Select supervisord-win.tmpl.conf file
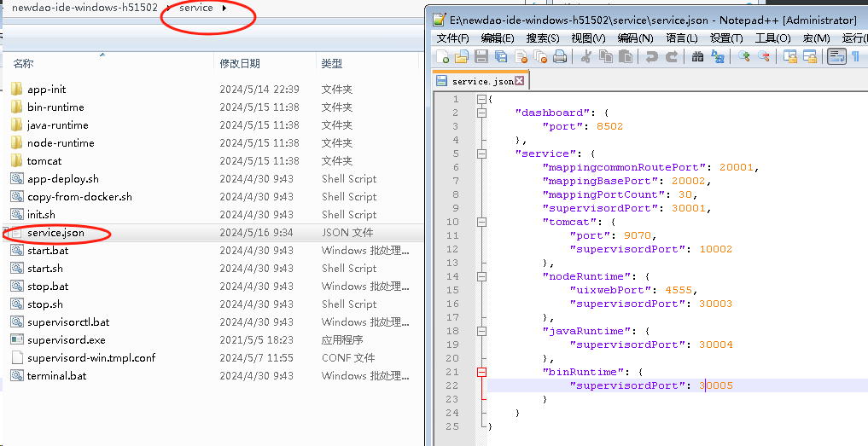Image resolution: width=868 pixels, height=446 pixels. point(91,358)
